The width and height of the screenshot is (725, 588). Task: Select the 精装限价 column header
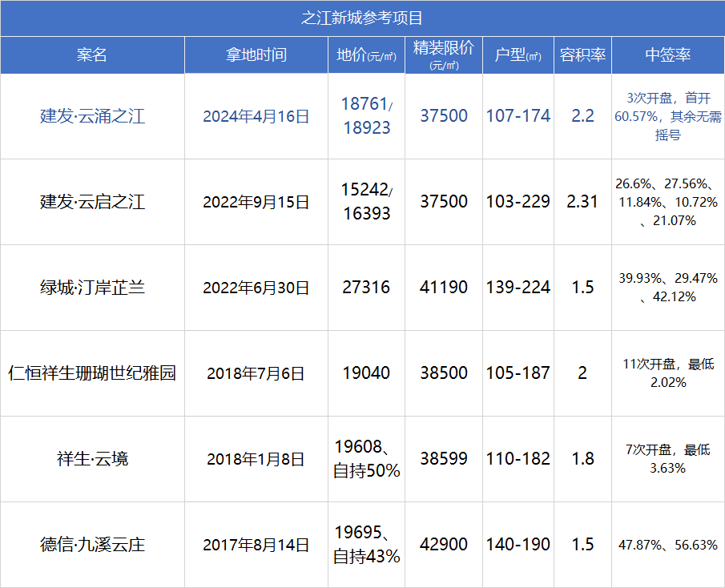coord(444,54)
